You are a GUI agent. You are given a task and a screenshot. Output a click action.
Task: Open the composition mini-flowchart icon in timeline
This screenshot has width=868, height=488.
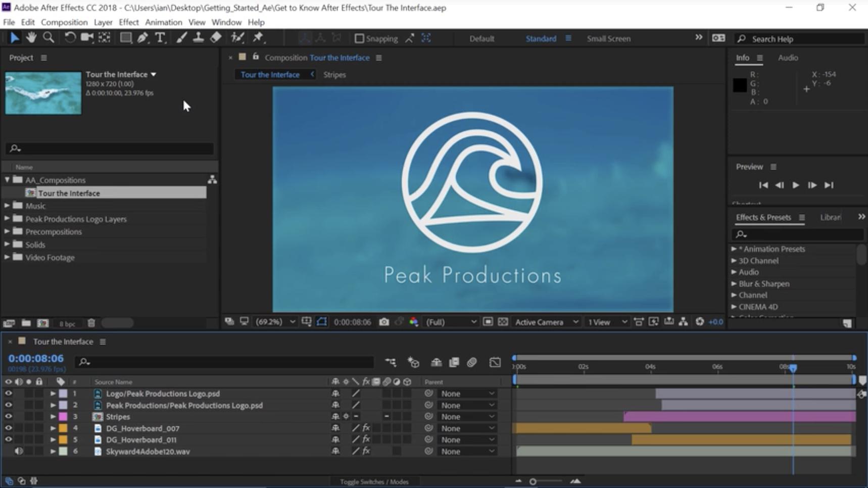391,362
